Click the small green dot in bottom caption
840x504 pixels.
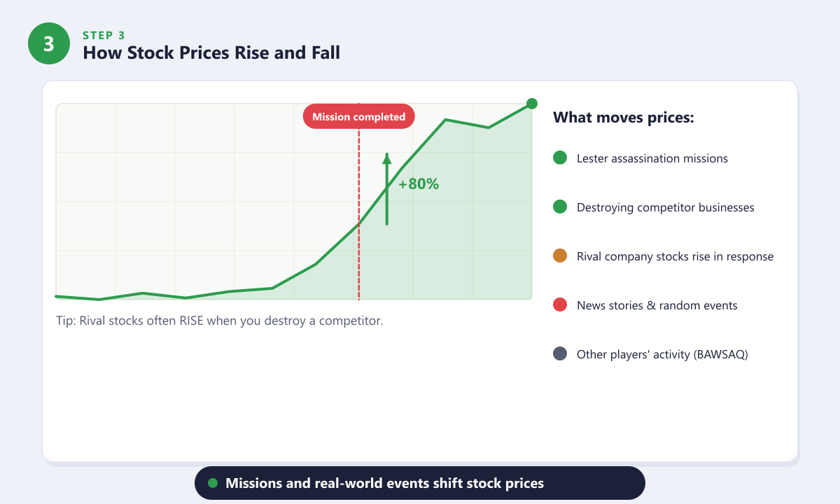pyautogui.click(x=213, y=483)
